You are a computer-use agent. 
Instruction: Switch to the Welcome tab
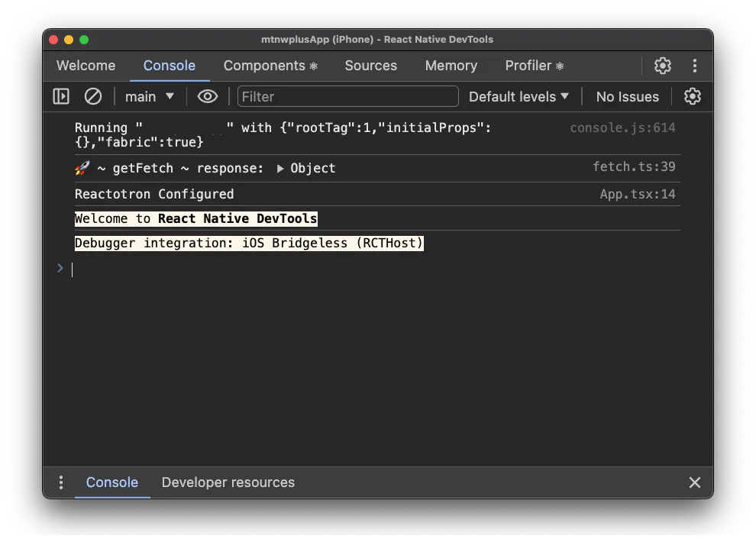86,66
